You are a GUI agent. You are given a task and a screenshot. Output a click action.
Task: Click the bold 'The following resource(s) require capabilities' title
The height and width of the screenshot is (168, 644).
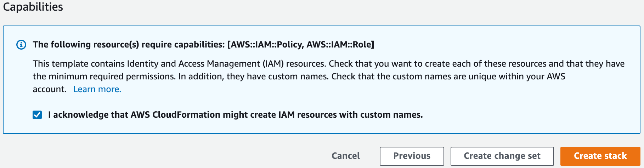click(x=129, y=45)
